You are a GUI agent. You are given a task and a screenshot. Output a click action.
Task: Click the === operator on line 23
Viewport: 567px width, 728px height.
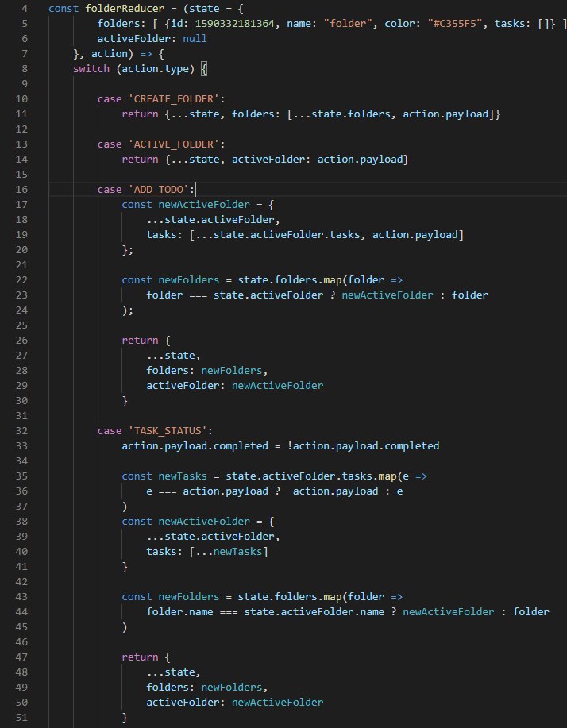[198, 295]
